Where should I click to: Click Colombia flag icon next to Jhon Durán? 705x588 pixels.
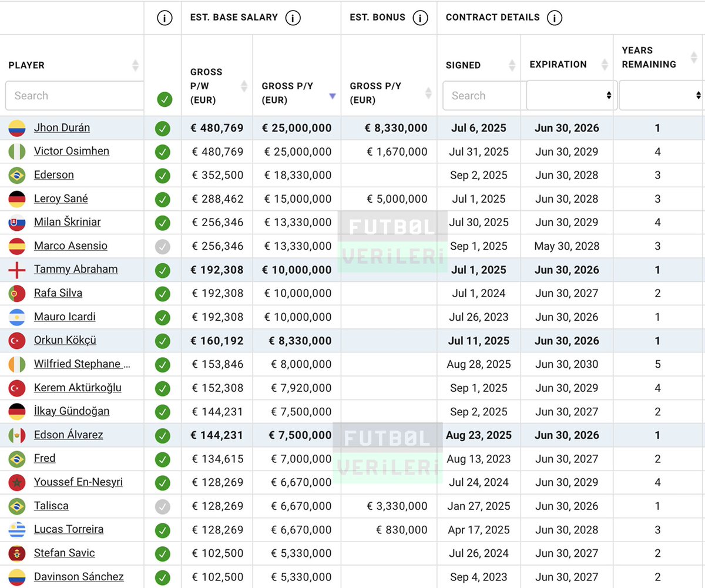pos(17,128)
